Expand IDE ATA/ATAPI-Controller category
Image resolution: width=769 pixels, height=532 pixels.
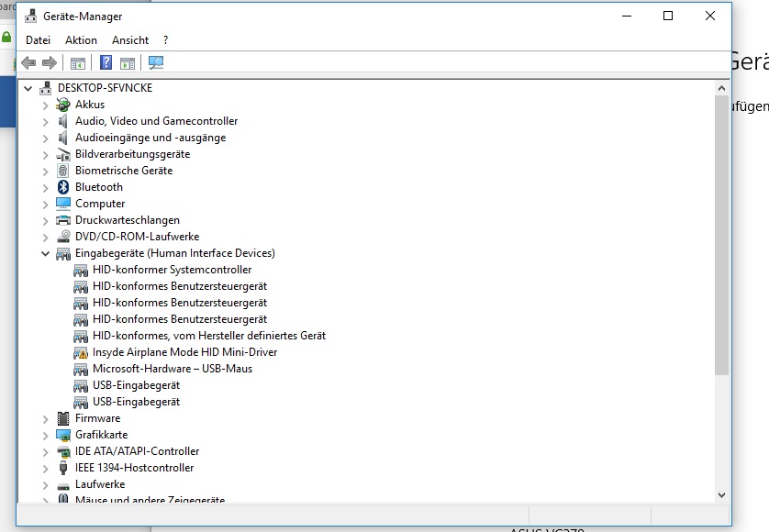click(x=45, y=452)
